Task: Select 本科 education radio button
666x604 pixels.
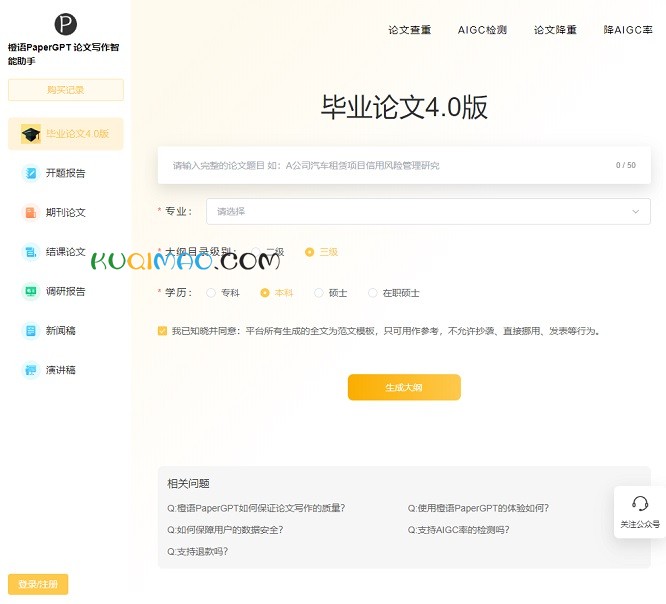Action: pyautogui.click(x=265, y=293)
